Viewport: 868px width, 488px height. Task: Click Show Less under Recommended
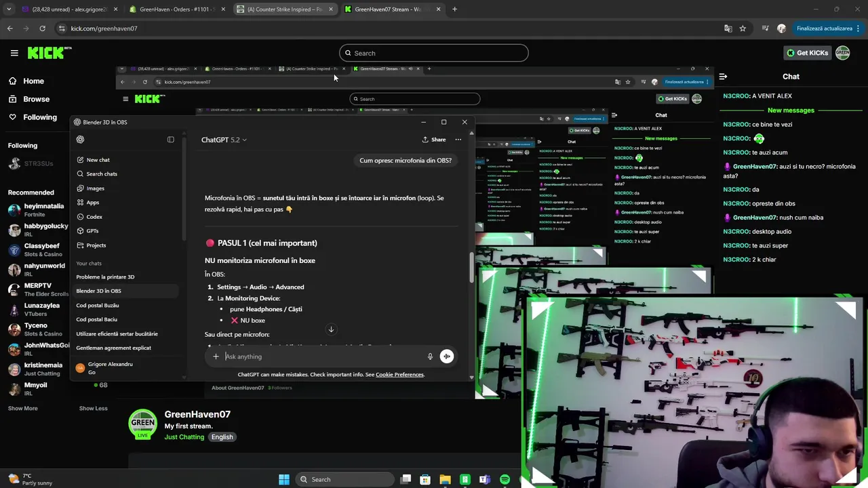click(x=93, y=408)
